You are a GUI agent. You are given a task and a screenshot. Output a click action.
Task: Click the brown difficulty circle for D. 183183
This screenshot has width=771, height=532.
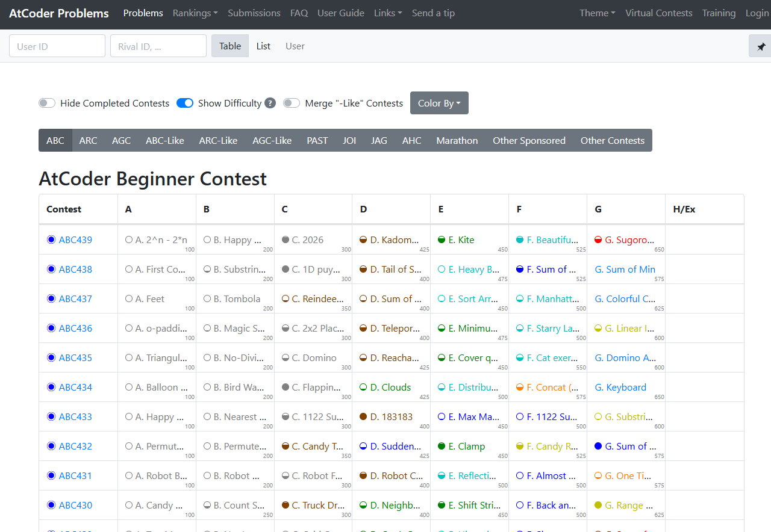click(x=363, y=416)
